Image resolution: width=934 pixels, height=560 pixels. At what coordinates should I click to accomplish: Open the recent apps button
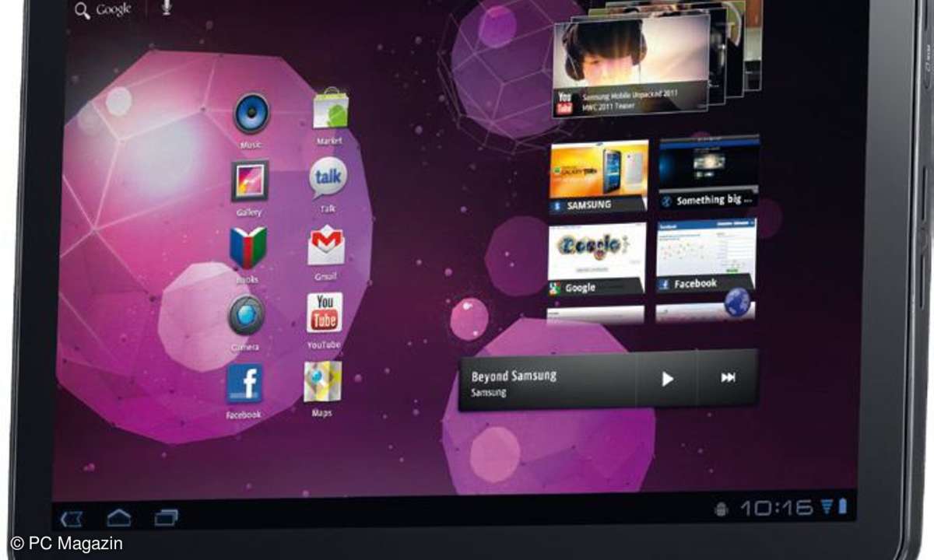(x=167, y=516)
